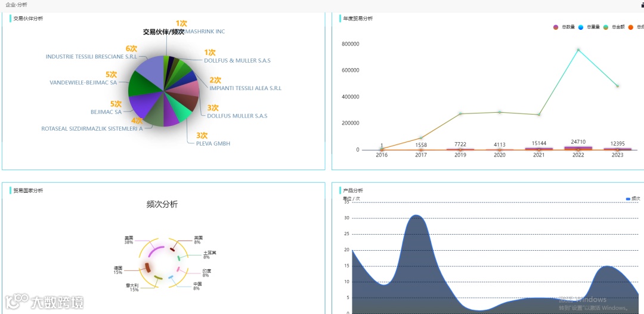
Task: Click the purple 总数量 legend dot
Action: tap(556, 27)
